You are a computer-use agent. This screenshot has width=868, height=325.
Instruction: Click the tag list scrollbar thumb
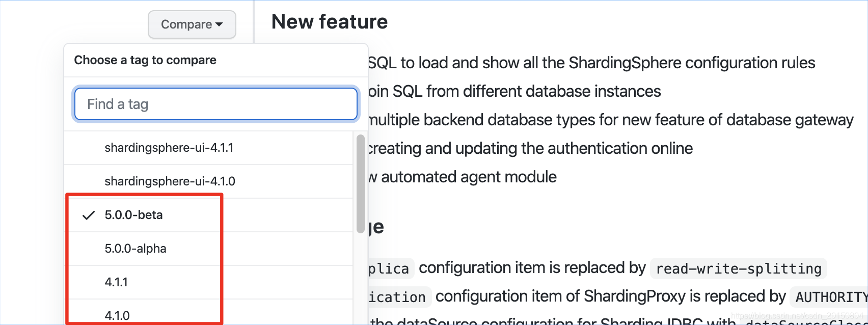(x=361, y=183)
